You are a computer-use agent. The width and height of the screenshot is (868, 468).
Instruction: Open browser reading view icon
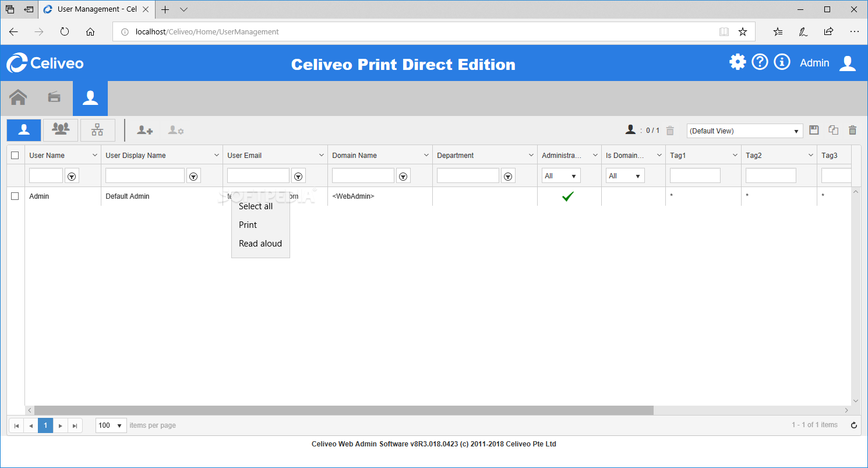tap(724, 32)
